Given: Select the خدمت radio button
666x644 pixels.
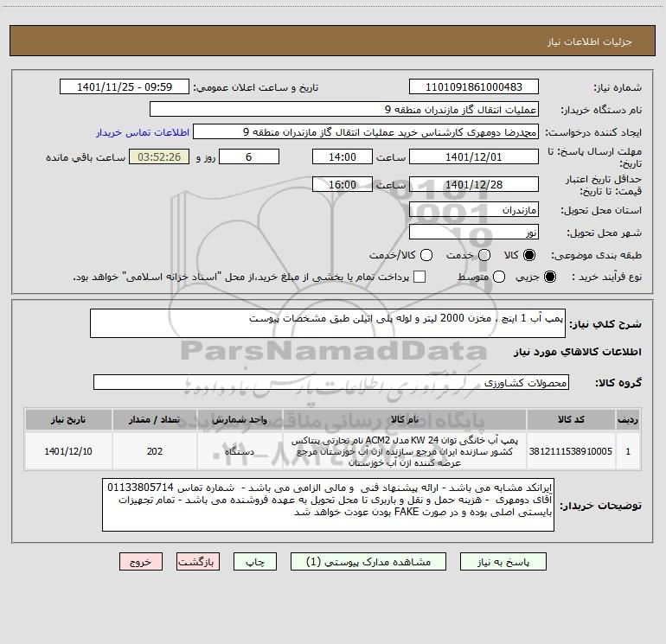Looking at the screenshot, I should point(484,255).
